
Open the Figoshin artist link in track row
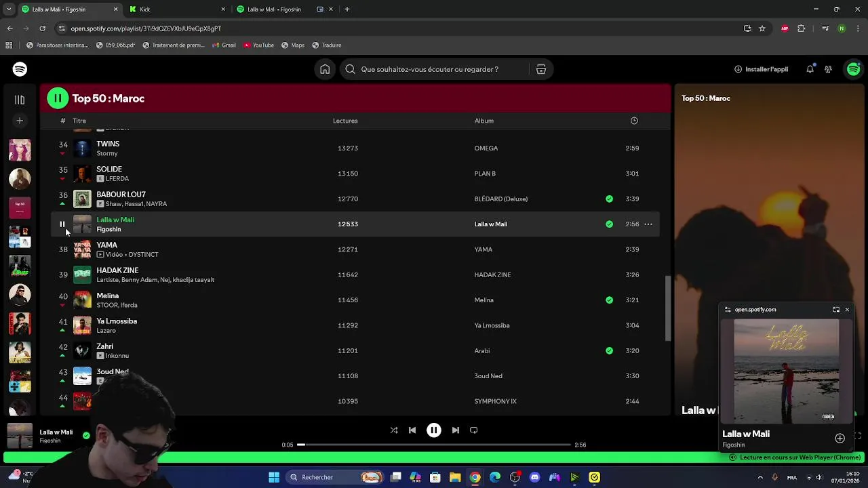pos(108,230)
